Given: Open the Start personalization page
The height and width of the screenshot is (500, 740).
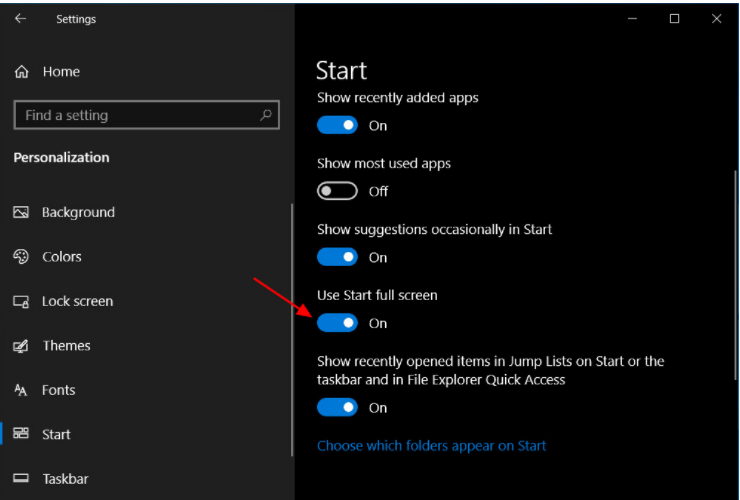Looking at the screenshot, I should click(56, 434).
